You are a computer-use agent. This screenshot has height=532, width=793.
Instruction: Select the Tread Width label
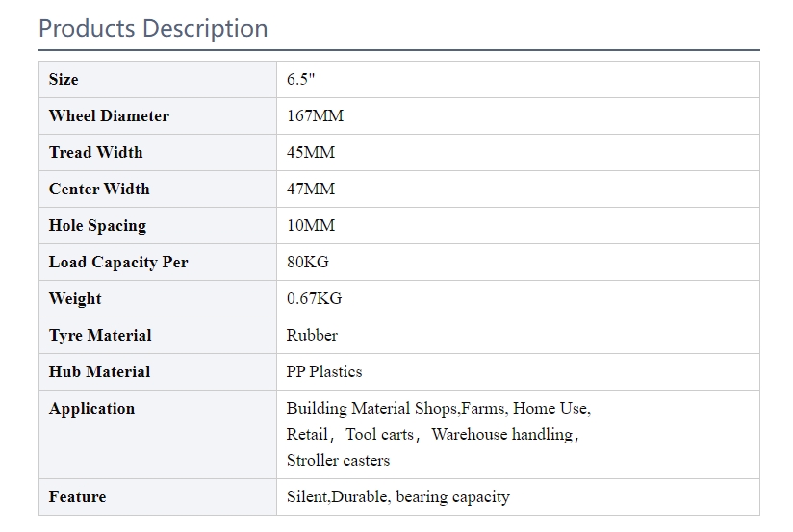[x=95, y=152]
